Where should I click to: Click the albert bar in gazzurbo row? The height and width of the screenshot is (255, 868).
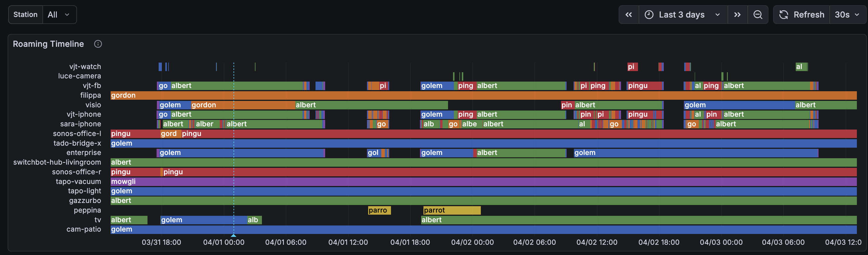pos(472,201)
